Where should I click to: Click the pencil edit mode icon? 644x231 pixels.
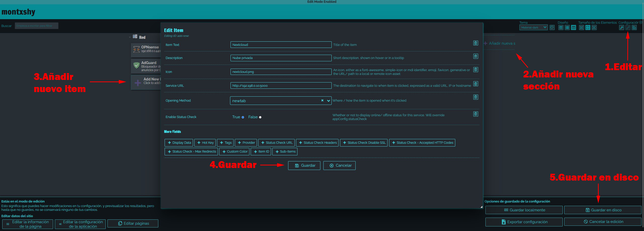click(628, 28)
